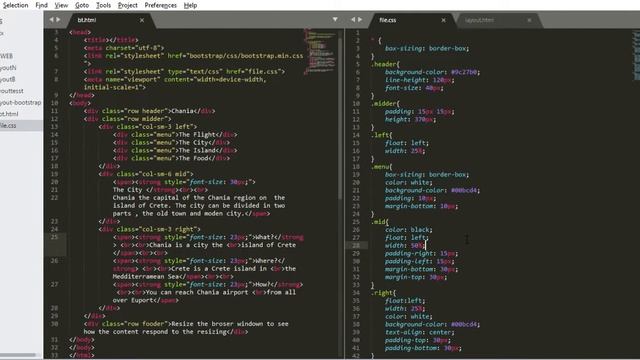Click the 'row header' Chania div line

(149, 111)
